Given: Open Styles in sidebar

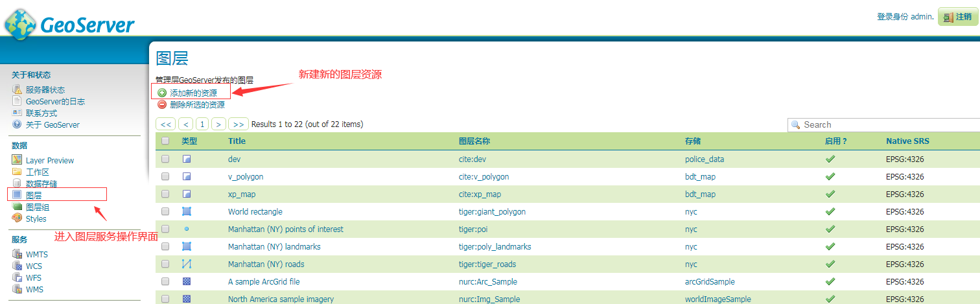Looking at the screenshot, I should click(36, 218).
